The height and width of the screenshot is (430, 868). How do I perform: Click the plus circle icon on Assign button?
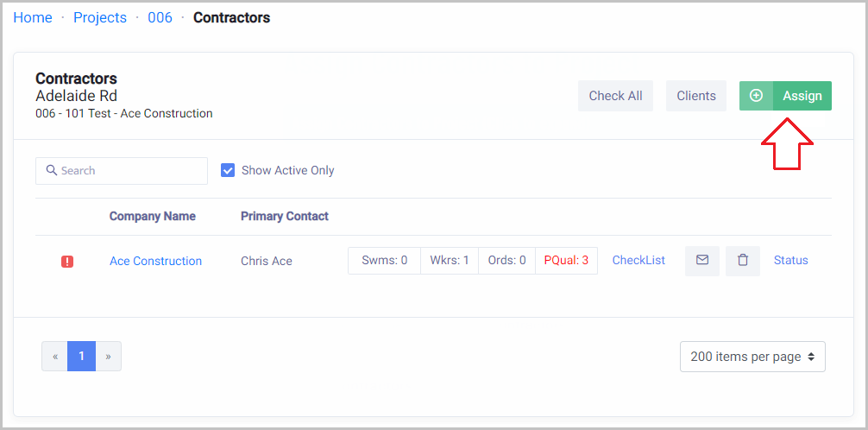(x=756, y=96)
